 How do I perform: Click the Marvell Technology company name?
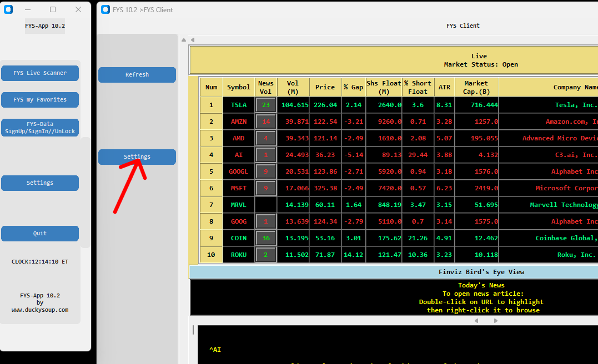[564, 205]
